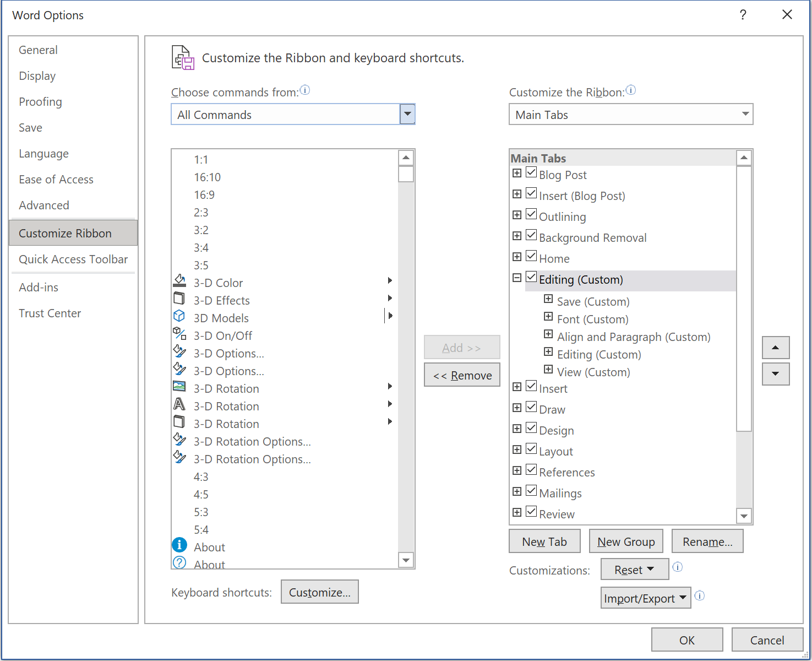Click the Help question mark in title bar

743,15
